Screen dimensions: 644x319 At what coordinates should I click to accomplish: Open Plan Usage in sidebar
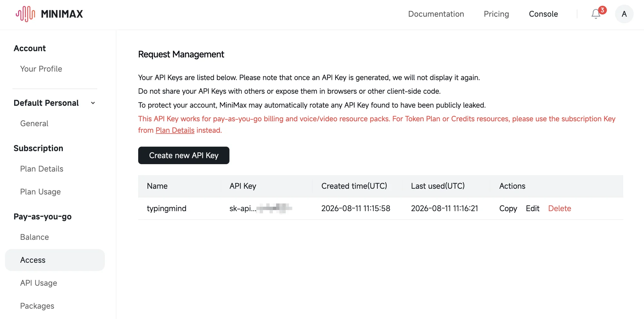point(40,192)
